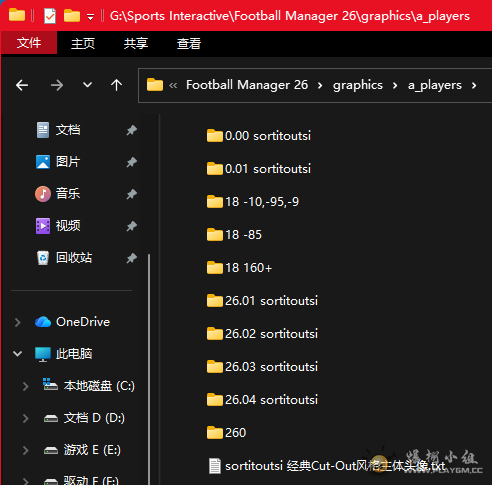The height and width of the screenshot is (485, 492).
Task: Open the recent locations dropdown arrow
Action: point(87,85)
